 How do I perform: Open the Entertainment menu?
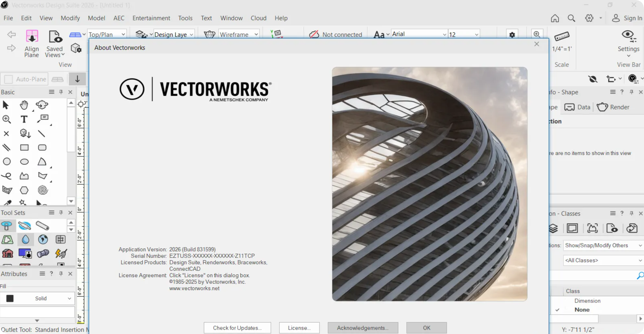[x=151, y=18]
